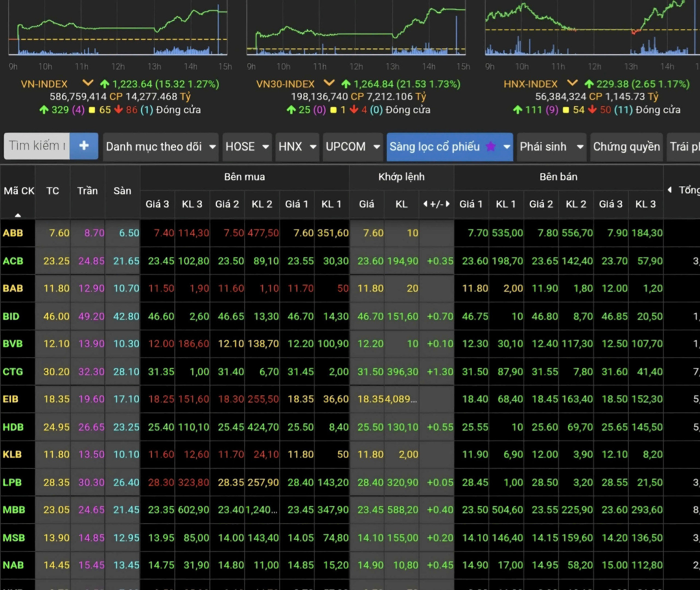The width and height of the screenshot is (700, 590).
Task: Click BAB bid price 11.70
Action: (x=300, y=288)
